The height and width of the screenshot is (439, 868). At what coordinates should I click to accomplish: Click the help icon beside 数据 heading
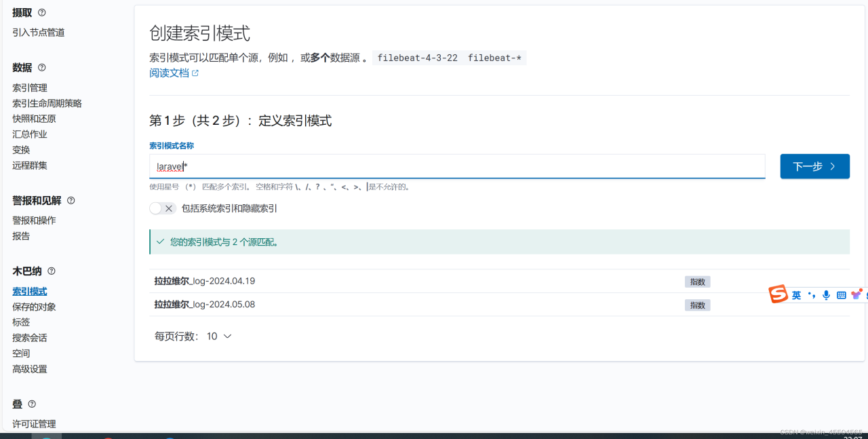[42, 67]
